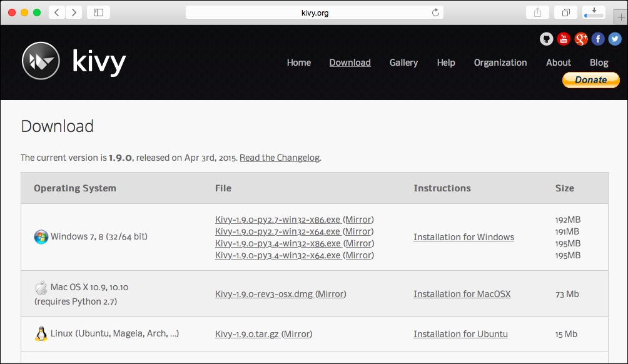Click the Mac OS X 10.9, 10.10 label
The height and width of the screenshot is (364, 628).
click(x=89, y=287)
